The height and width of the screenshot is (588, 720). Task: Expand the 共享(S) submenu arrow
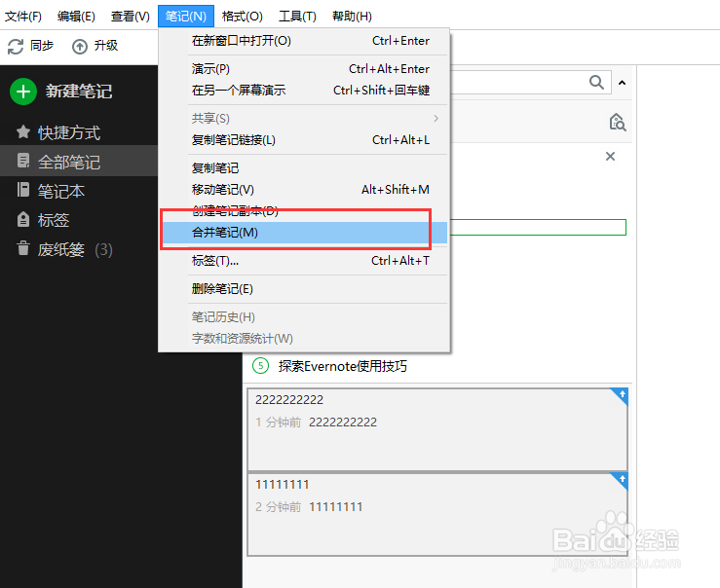(x=436, y=119)
